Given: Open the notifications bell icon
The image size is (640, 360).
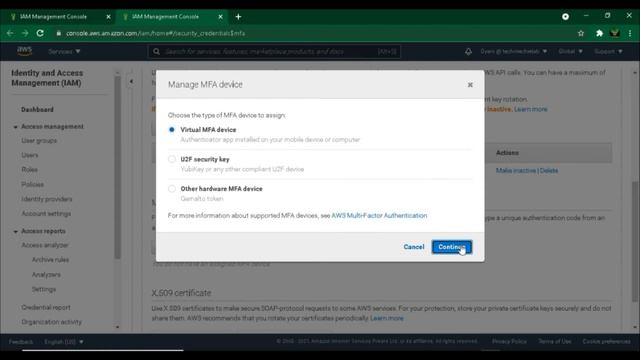Looking at the screenshot, I should pyautogui.click(x=468, y=51).
